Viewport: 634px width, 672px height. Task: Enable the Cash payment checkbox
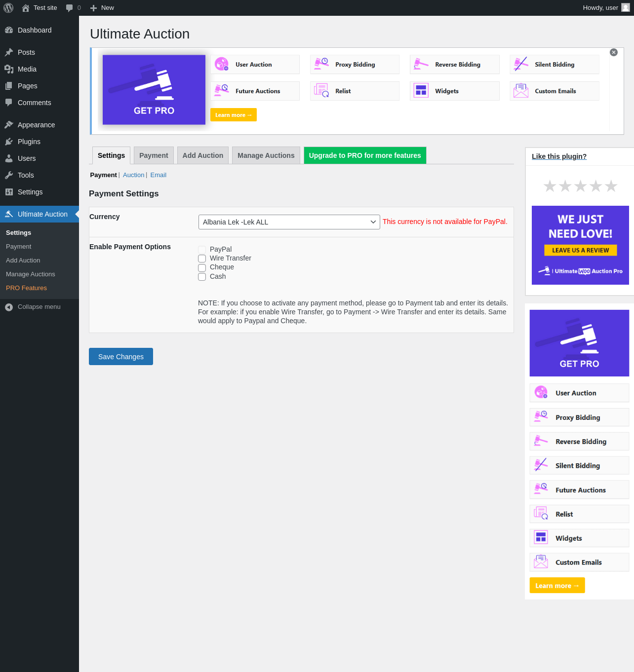tap(202, 277)
